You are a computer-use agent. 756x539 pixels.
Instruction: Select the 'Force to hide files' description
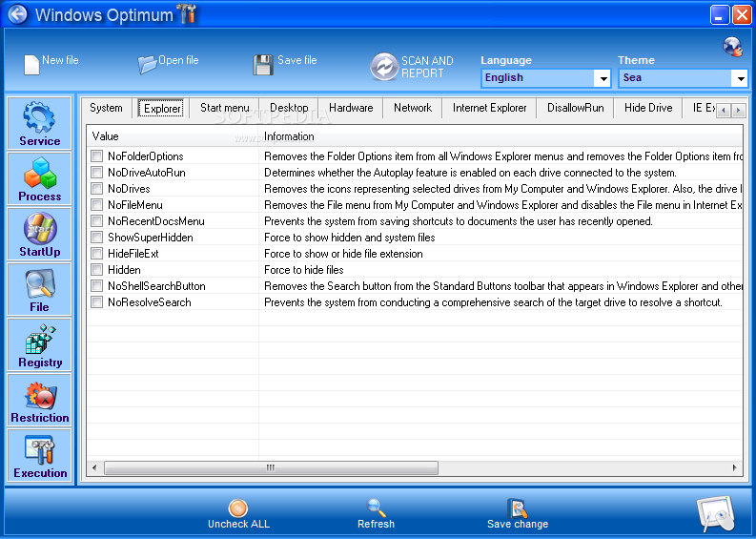(304, 270)
